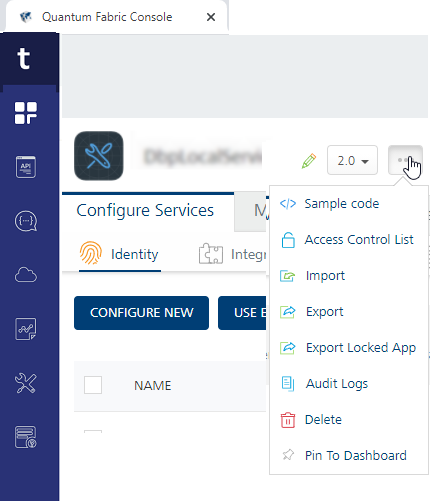Click the USE EXISTING button
Image resolution: width=430 pixels, height=501 pixels.
click(243, 313)
